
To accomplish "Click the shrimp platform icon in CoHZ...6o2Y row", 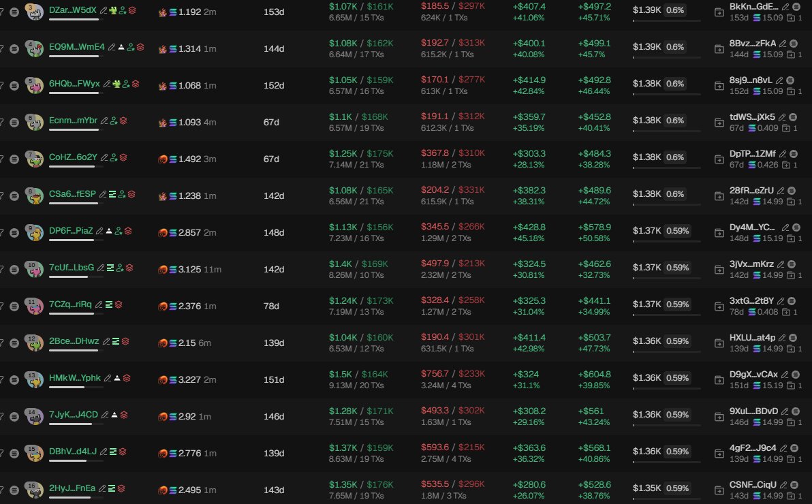I will tap(163, 159).
